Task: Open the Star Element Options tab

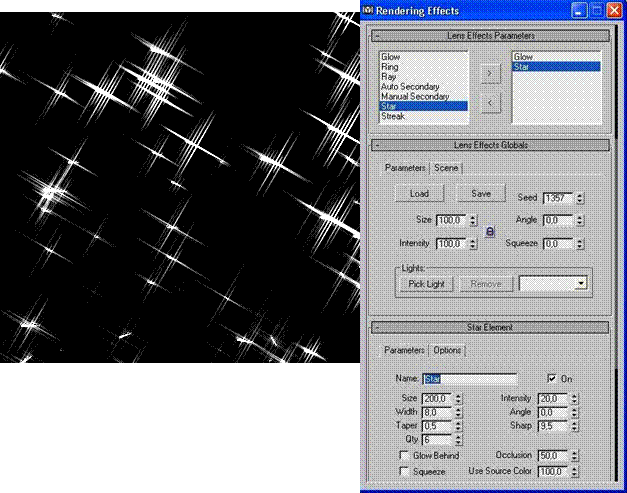Action: point(447,350)
